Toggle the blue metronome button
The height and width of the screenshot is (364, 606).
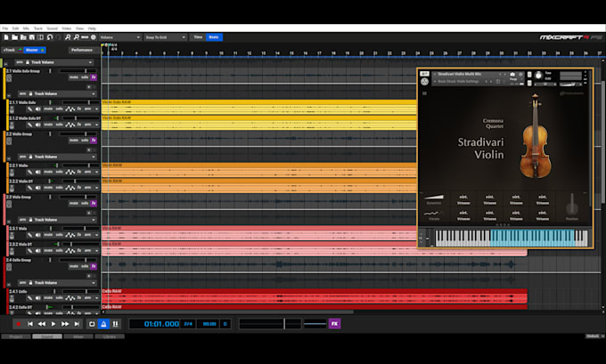(103, 324)
